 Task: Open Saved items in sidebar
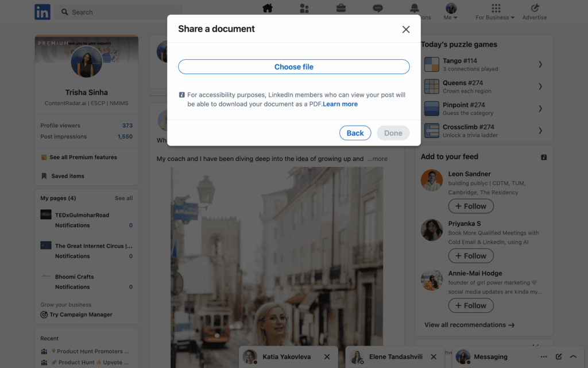click(67, 176)
